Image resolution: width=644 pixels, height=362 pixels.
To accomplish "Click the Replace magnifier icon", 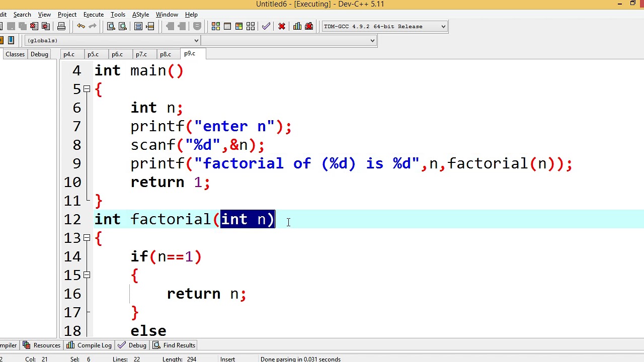I will coord(123,26).
